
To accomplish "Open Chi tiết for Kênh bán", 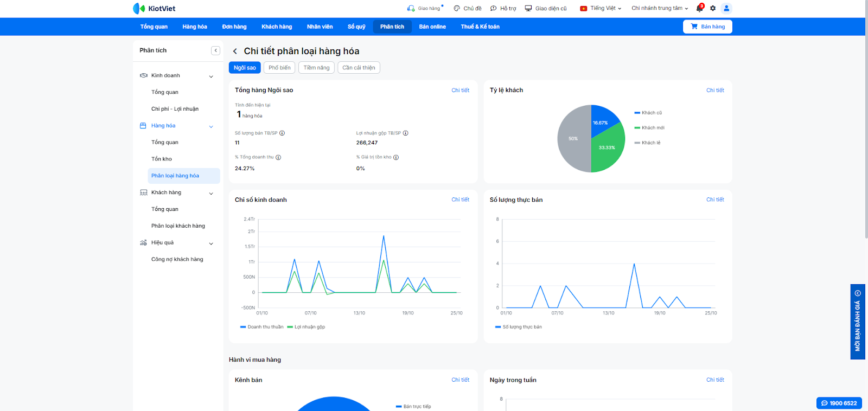I will click(x=461, y=380).
